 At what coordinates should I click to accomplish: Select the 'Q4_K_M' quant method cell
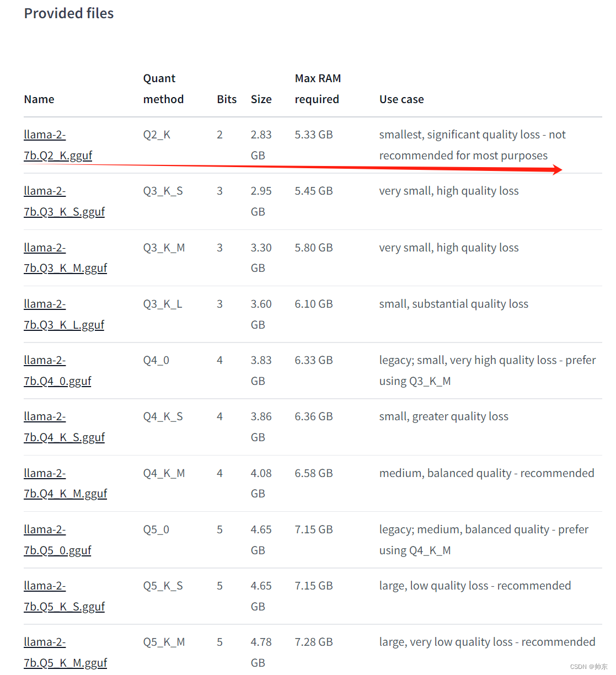tap(164, 473)
